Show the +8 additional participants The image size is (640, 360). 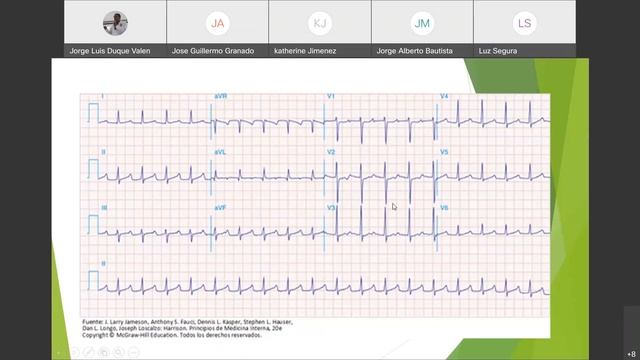[x=632, y=354]
